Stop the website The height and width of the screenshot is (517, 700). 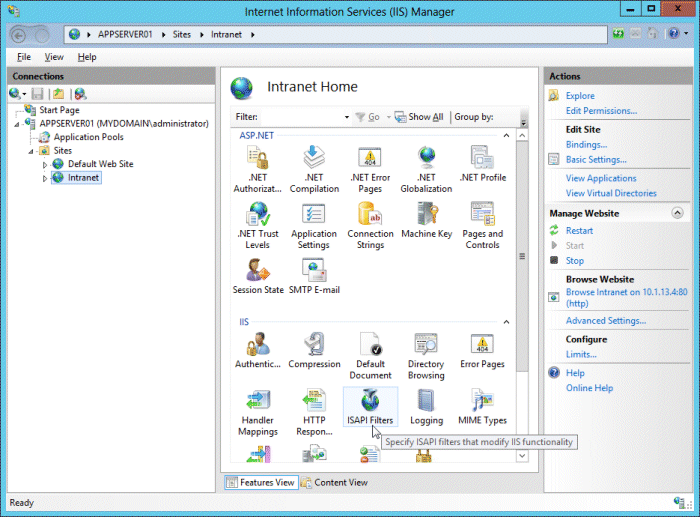tap(575, 261)
